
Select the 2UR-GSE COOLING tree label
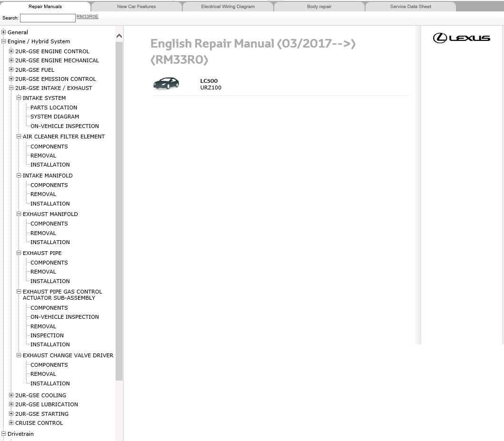(x=40, y=395)
